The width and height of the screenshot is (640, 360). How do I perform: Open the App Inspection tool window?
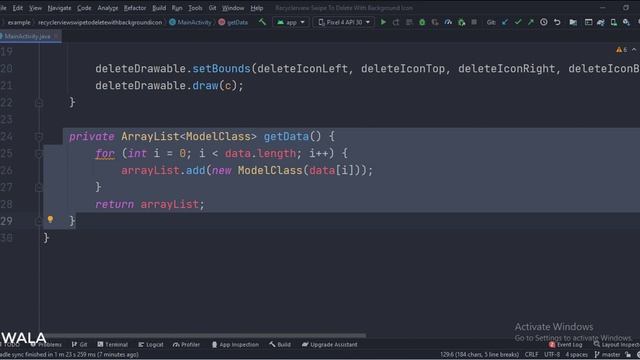tap(235, 344)
